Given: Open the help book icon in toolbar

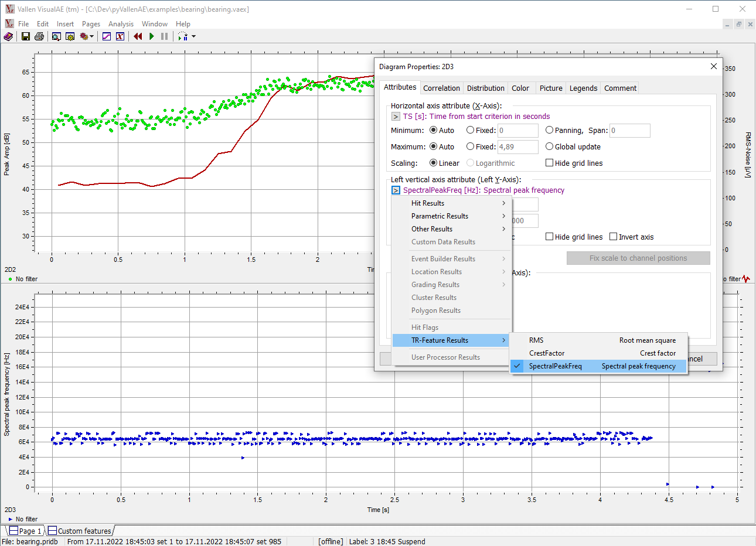Looking at the screenshot, I should pyautogui.click(x=8, y=36).
